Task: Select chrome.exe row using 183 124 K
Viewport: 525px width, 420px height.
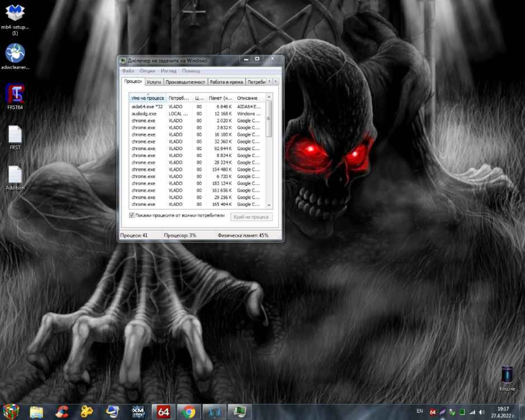Action: coord(198,183)
